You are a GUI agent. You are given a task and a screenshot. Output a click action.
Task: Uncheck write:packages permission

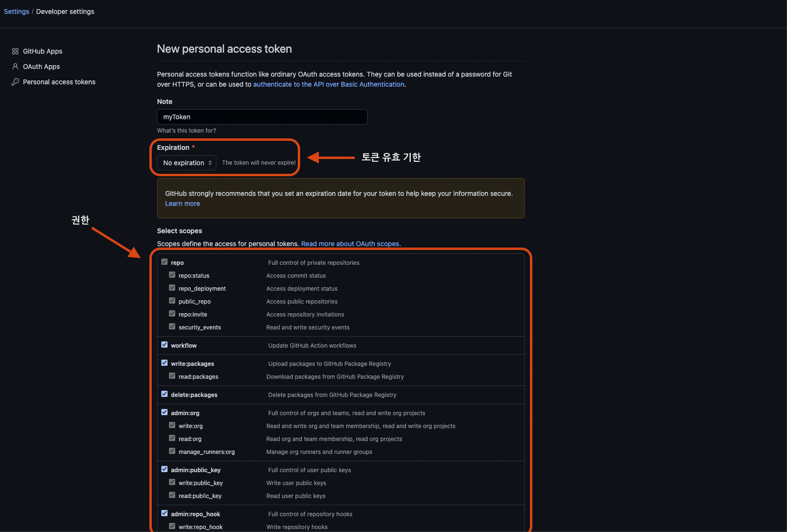pyautogui.click(x=165, y=363)
